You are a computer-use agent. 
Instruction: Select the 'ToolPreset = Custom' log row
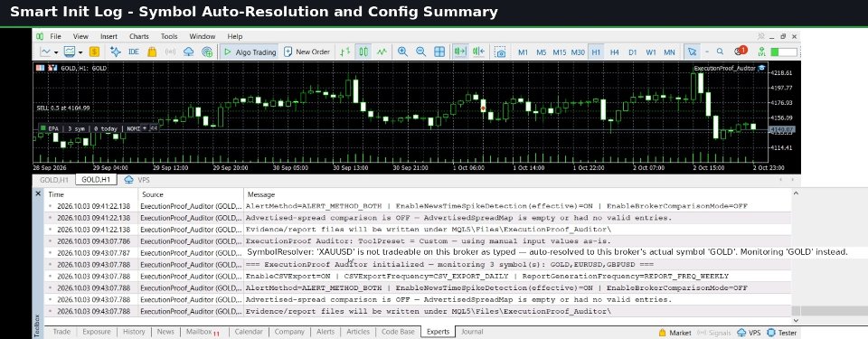tap(418, 241)
